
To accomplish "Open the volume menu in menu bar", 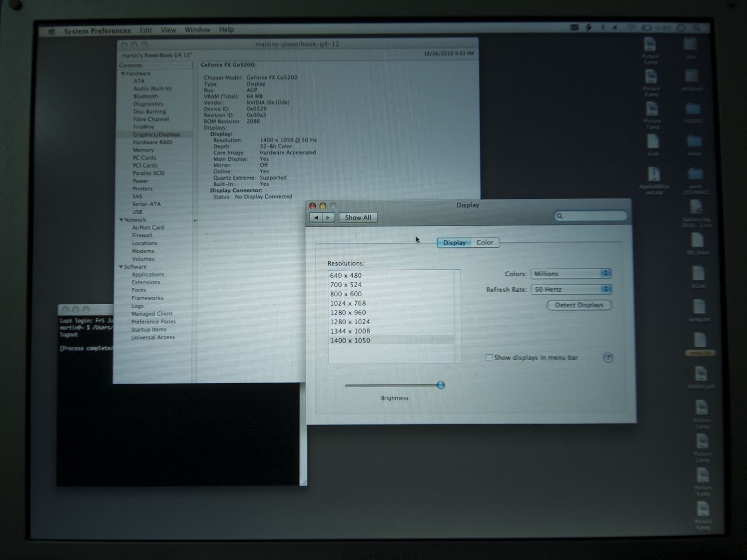I will [x=615, y=28].
